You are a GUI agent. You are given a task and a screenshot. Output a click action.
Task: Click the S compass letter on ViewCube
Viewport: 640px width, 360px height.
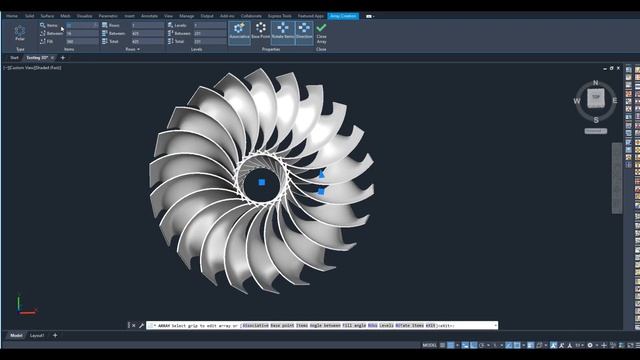(596, 120)
